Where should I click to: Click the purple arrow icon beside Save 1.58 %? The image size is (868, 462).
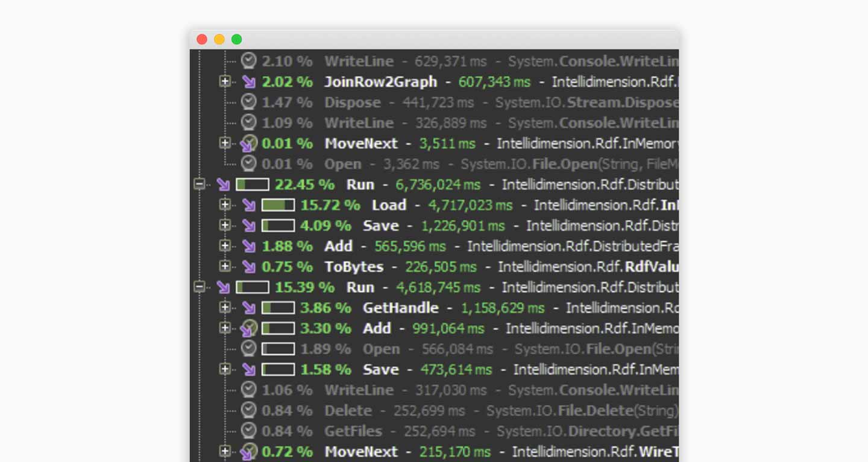[249, 369]
